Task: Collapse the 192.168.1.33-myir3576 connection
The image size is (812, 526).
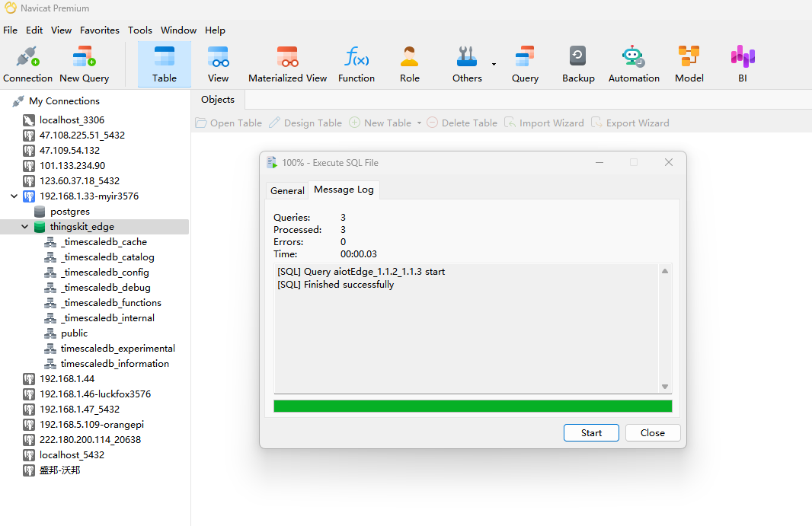Action: point(14,196)
